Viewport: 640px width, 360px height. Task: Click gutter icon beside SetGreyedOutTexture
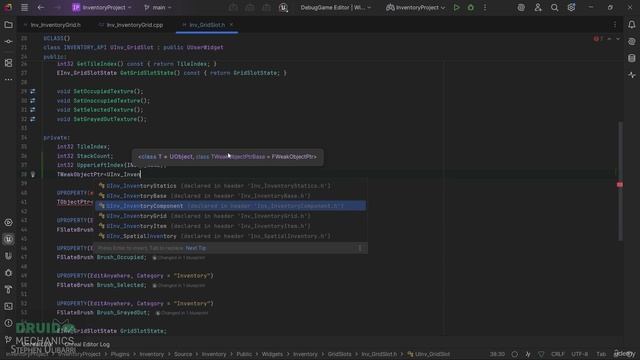click(x=33, y=119)
